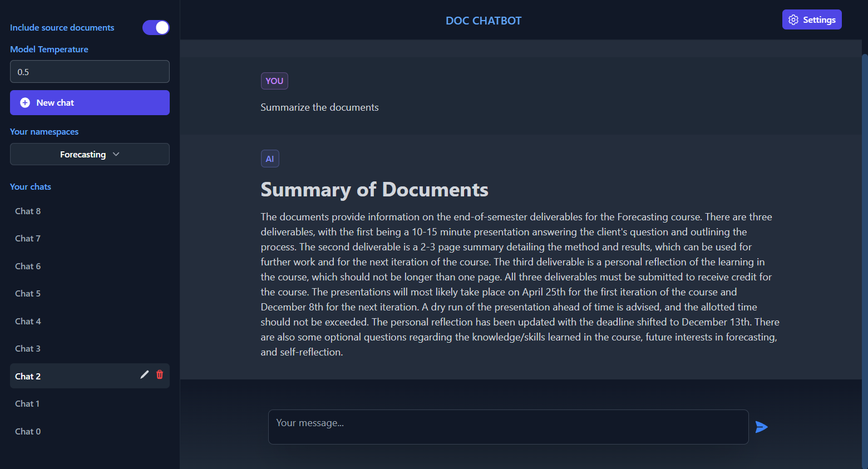The image size is (868, 469).
Task: Select Chat 5 from the chat list
Action: (27, 293)
